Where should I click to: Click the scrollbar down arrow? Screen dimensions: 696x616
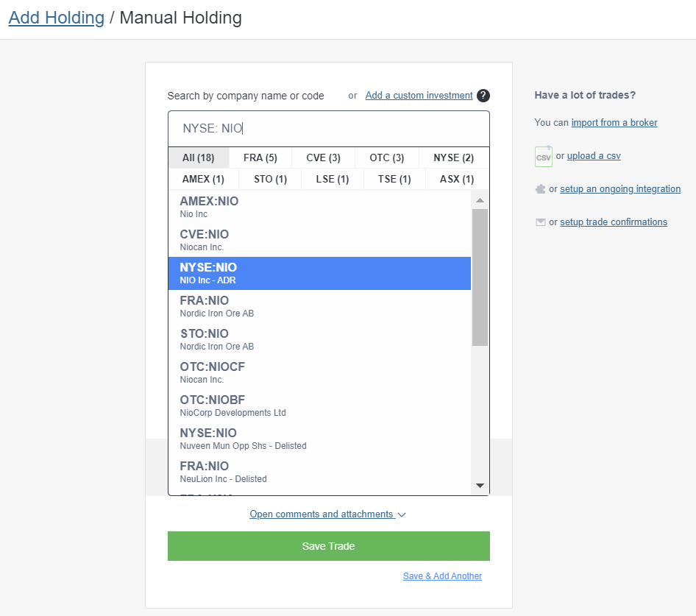click(480, 486)
